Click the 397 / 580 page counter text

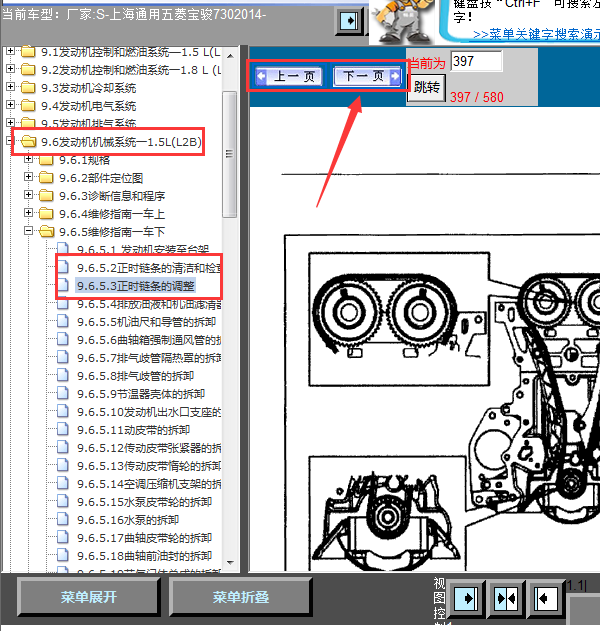pyautogui.click(x=477, y=97)
